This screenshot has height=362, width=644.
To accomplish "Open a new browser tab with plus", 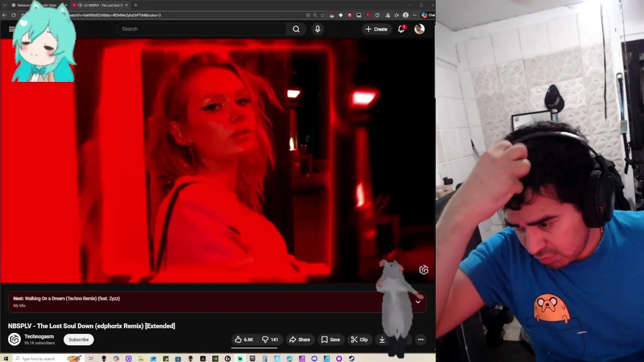I will [x=135, y=5].
